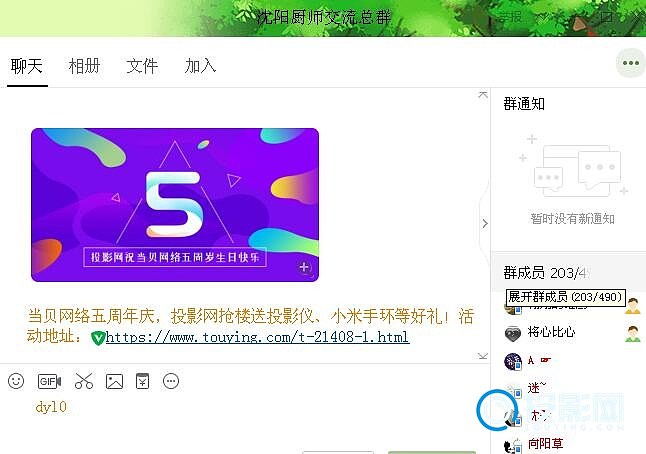Zoom the image with plus icon

pos(304,267)
